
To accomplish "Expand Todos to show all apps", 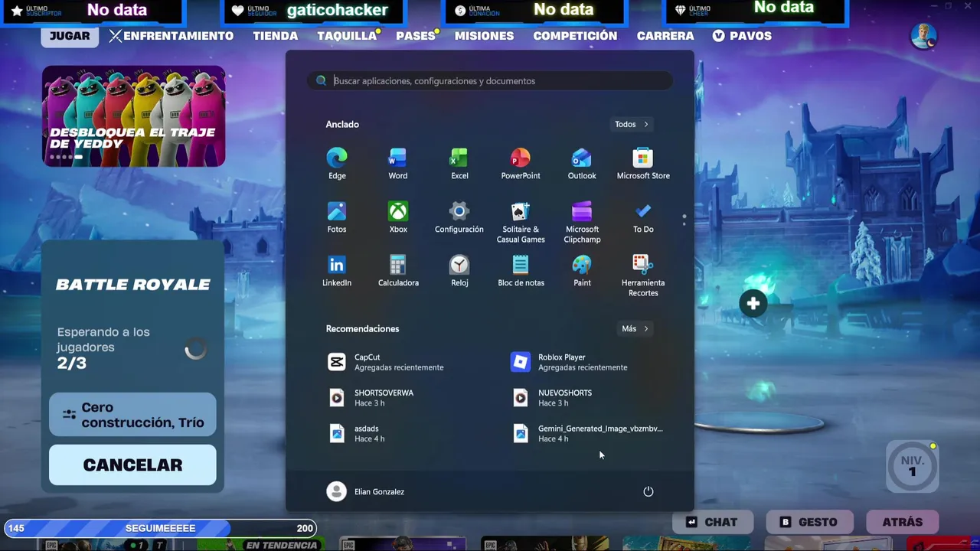I will click(632, 124).
